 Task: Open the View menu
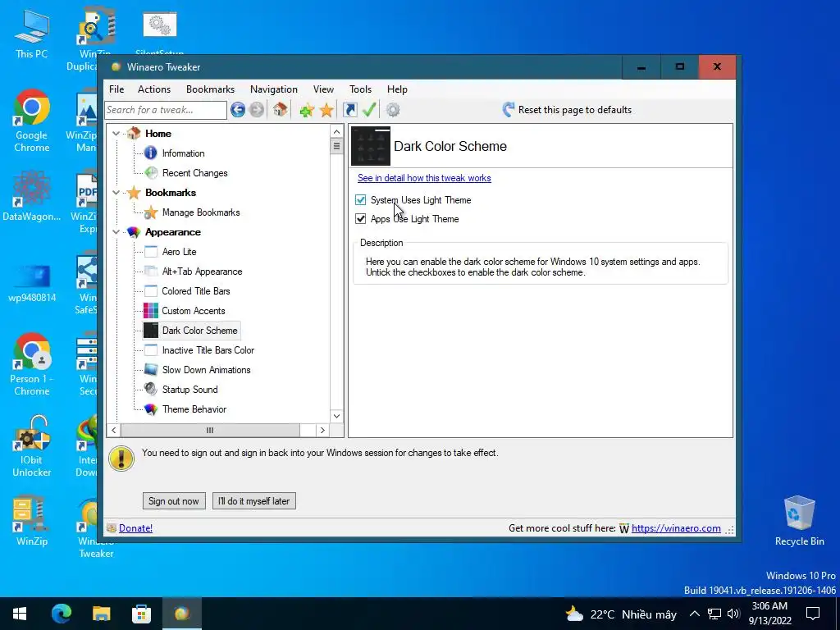click(x=323, y=89)
